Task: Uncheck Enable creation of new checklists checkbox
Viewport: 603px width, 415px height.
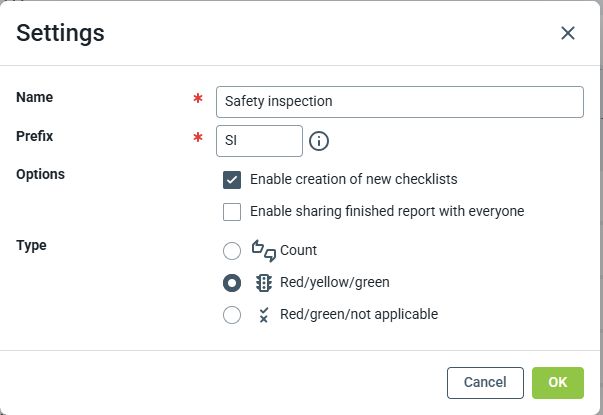Action: click(x=232, y=180)
